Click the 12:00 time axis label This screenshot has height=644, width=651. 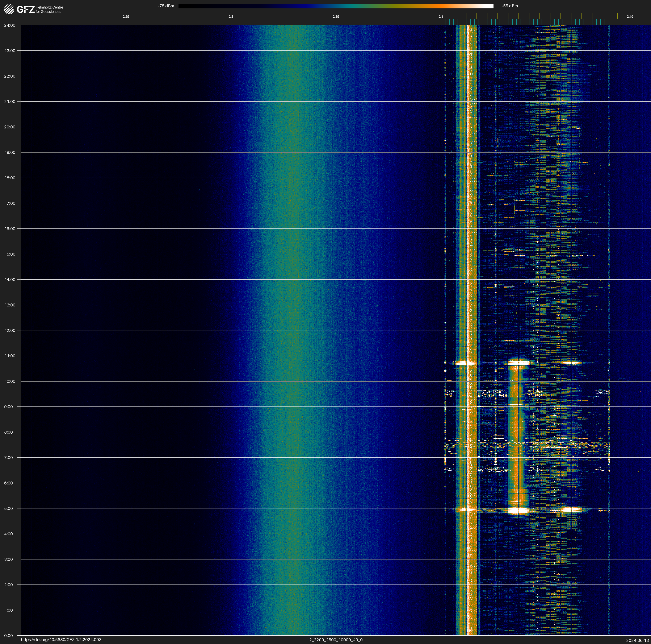coord(10,330)
